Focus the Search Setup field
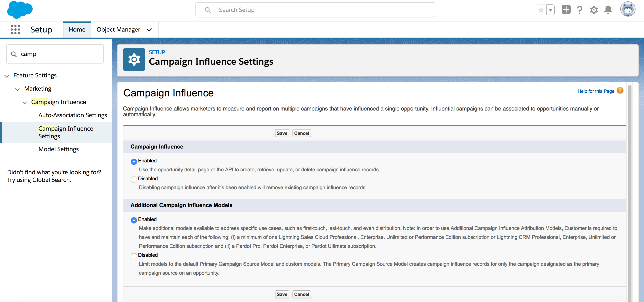The image size is (644, 302). coord(315,10)
